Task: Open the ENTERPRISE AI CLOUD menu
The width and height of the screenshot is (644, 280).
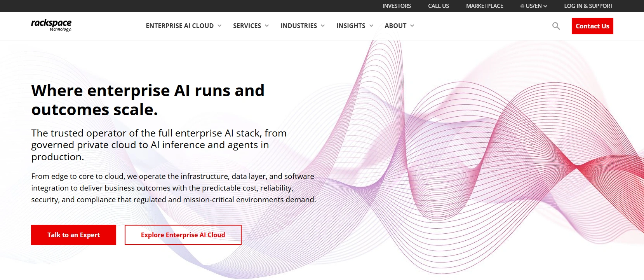Action: click(x=180, y=26)
